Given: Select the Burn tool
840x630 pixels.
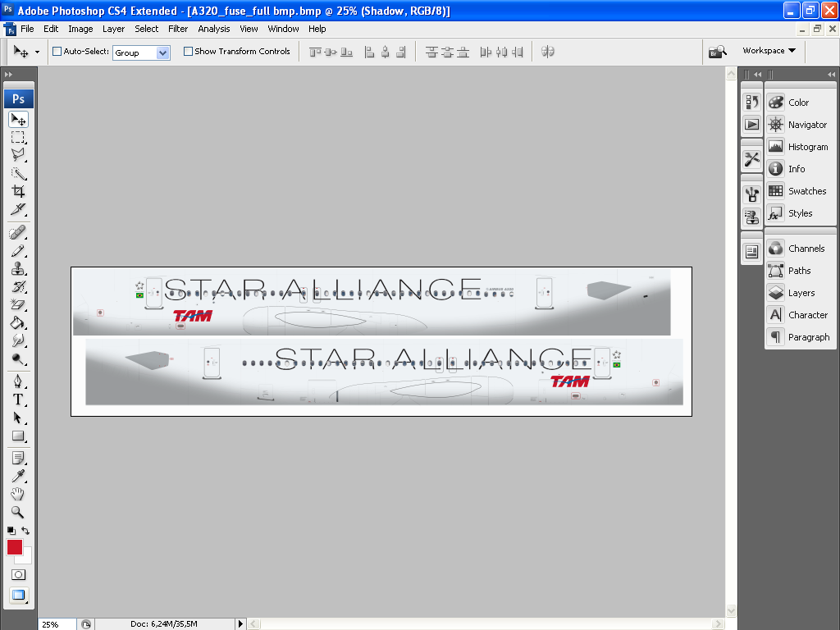Looking at the screenshot, I should [x=18, y=358].
